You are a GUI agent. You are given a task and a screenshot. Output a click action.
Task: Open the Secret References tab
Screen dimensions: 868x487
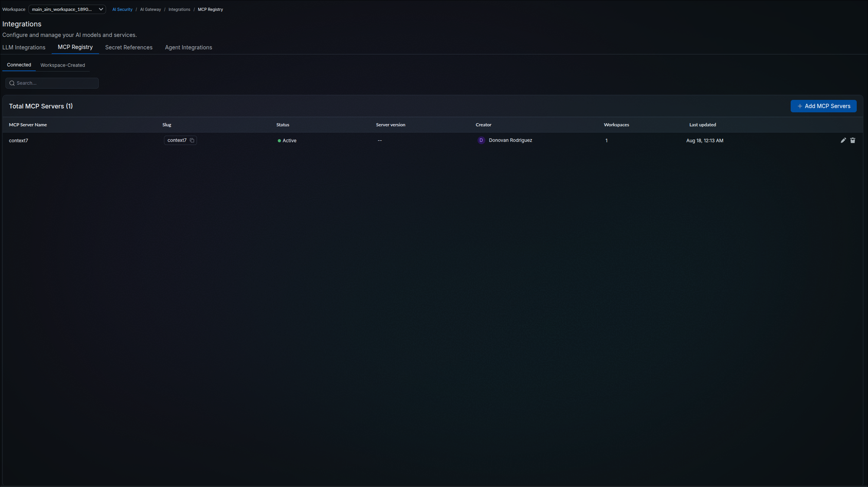click(129, 47)
